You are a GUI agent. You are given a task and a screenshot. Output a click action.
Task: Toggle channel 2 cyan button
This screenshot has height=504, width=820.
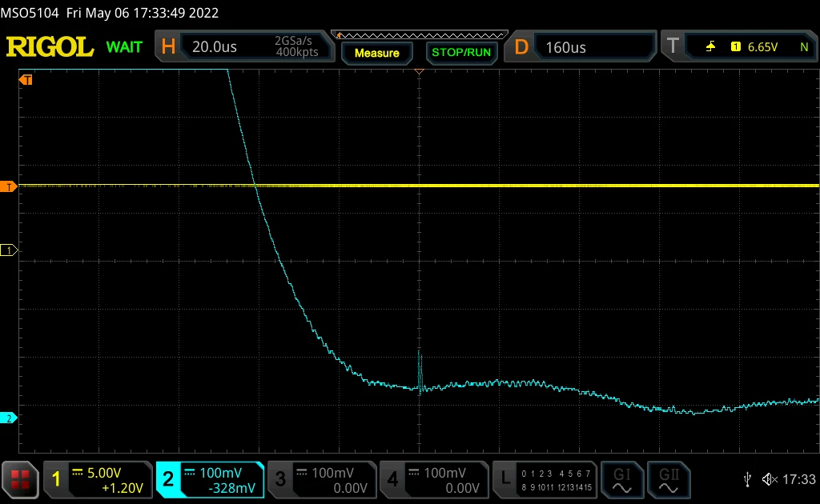pyautogui.click(x=168, y=479)
